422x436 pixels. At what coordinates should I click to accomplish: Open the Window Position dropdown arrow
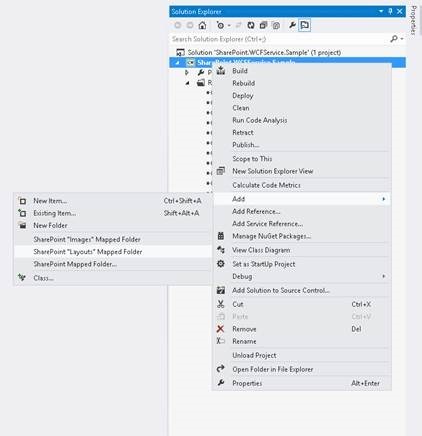click(381, 11)
